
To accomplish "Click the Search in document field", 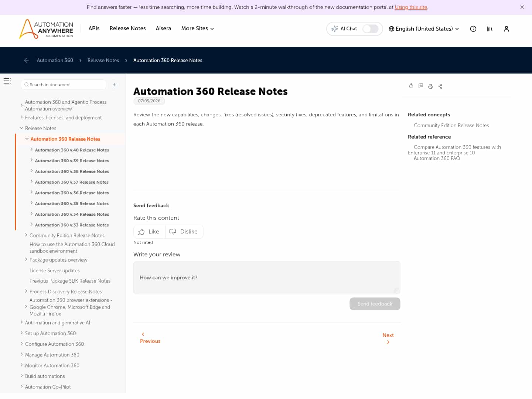I will point(64,85).
